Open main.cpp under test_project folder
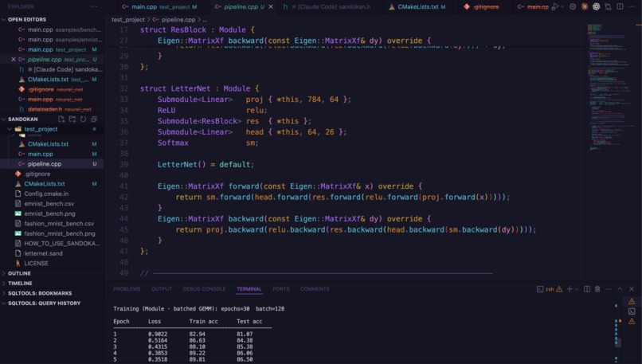642x364 pixels. tap(52, 154)
